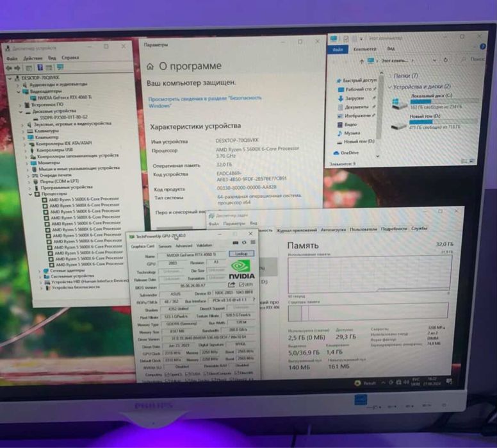Image resolution: width=497 pixels, height=448 pixels.
Task: Switch to the Validation tab in GPU-Z
Action: click(204, 245)
